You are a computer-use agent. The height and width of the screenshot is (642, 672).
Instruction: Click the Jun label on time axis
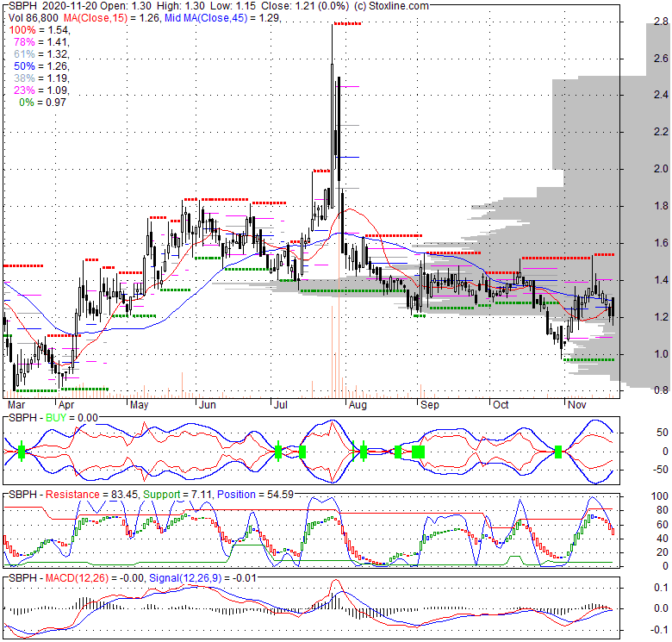(207, 405)
